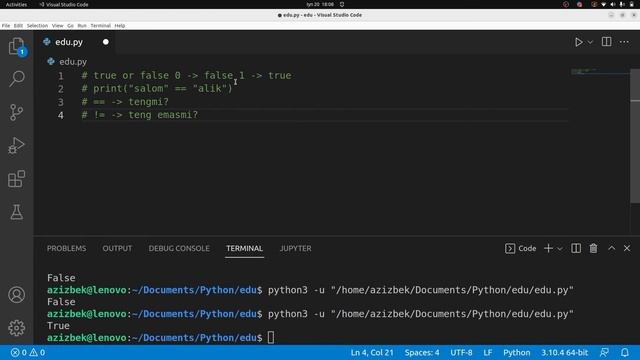Maximize the panel with up chevron

611,248
